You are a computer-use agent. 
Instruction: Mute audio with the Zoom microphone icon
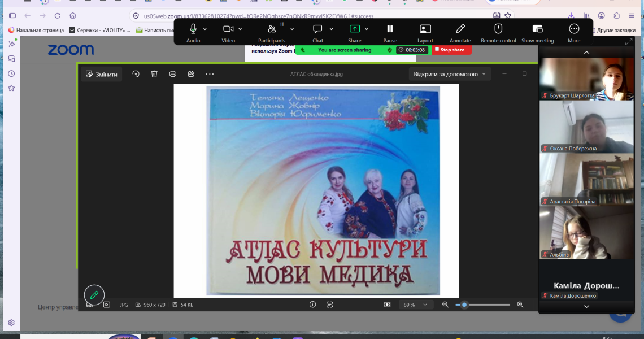[x=193, y=29]
